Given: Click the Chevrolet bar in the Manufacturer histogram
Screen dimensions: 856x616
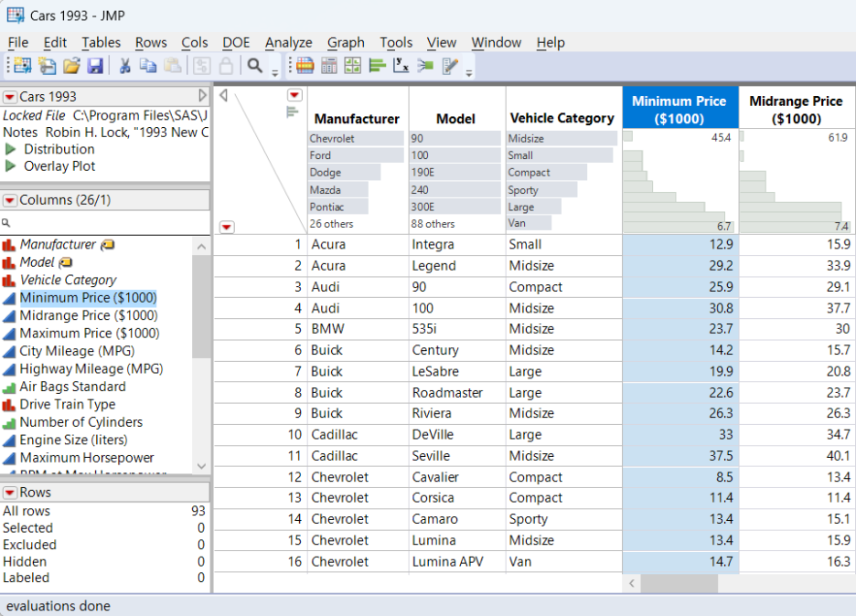Looking at the screenshot, I should tap(357, 139).
